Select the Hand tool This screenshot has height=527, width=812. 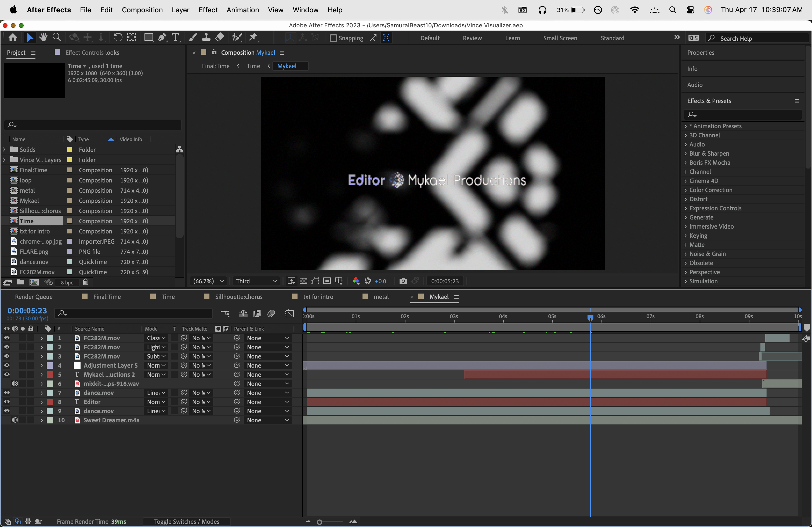pyautogui.click(x=43, y=38)
